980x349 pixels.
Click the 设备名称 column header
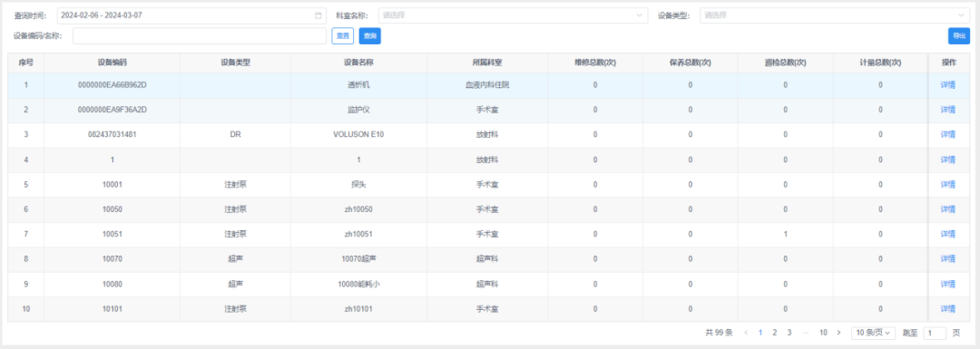358,63
